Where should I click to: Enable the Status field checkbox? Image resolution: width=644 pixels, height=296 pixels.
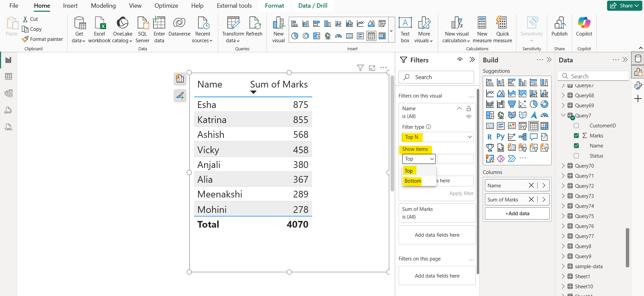tap(577, 156)
